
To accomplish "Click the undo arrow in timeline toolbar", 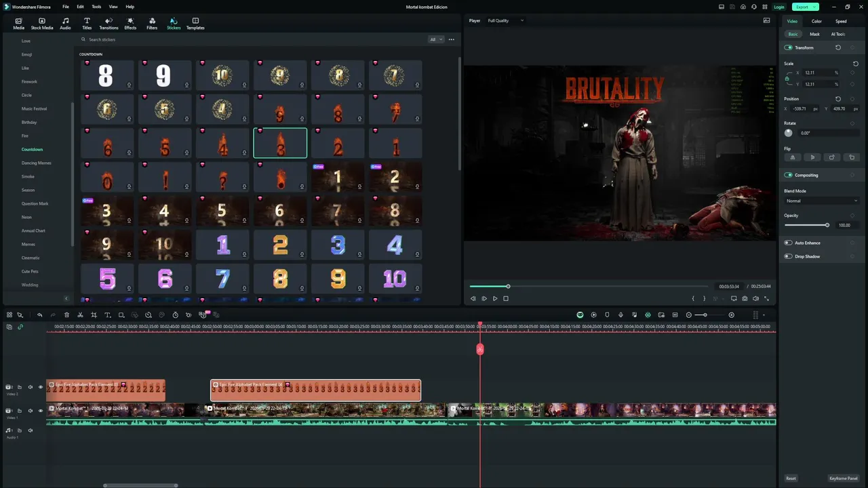I will tap(39, 315).
